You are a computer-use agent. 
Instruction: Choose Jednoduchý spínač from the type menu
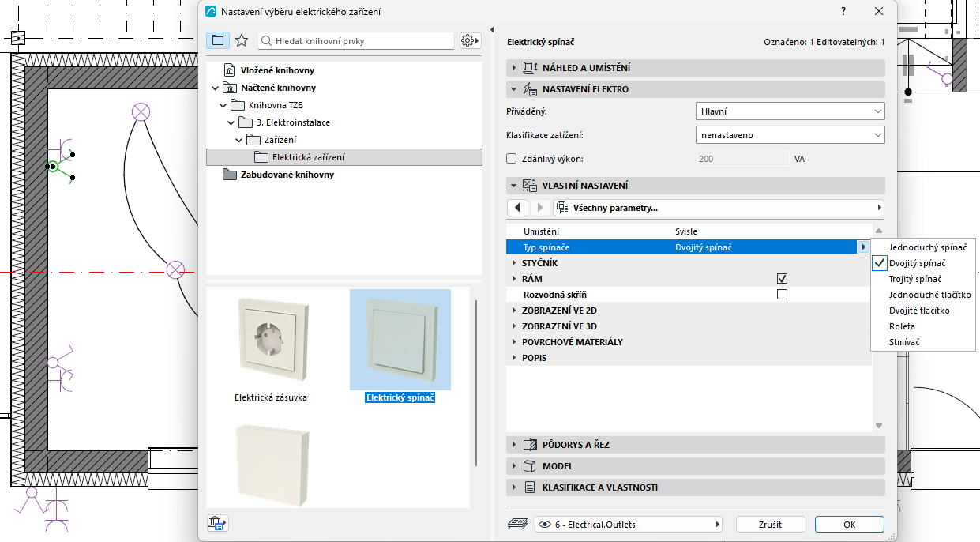tap(927, 247)
